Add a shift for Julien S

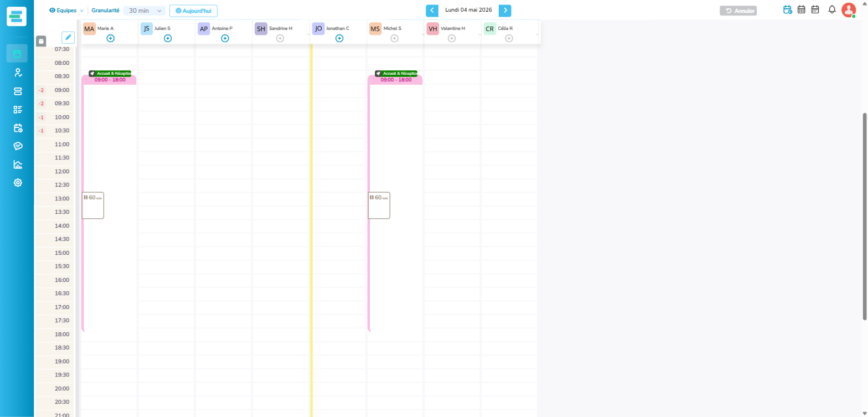point(168,38)
